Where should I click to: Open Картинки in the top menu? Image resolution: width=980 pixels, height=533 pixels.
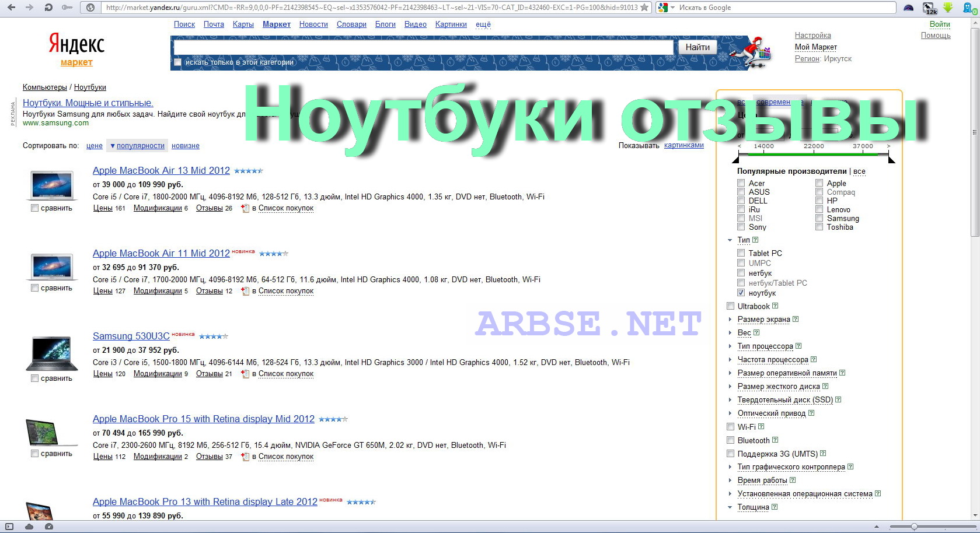tap(451, 24)
